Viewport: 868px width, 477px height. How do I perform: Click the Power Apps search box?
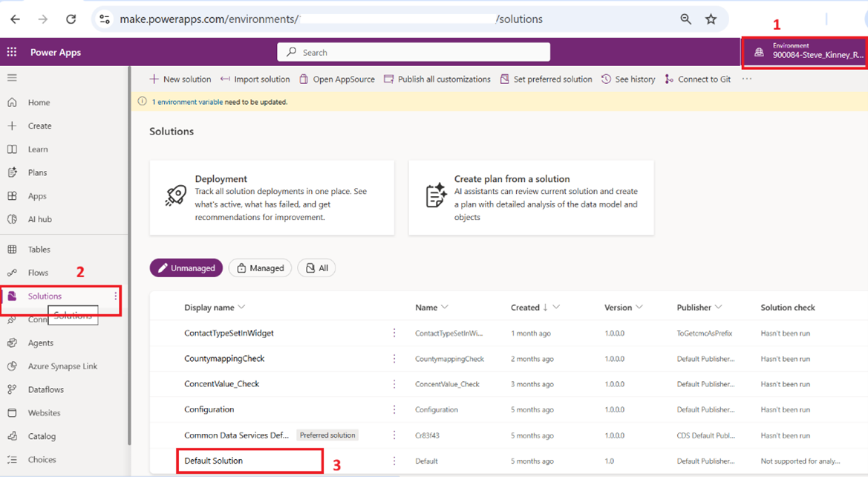pyautogui.click(x=414, y=52)
